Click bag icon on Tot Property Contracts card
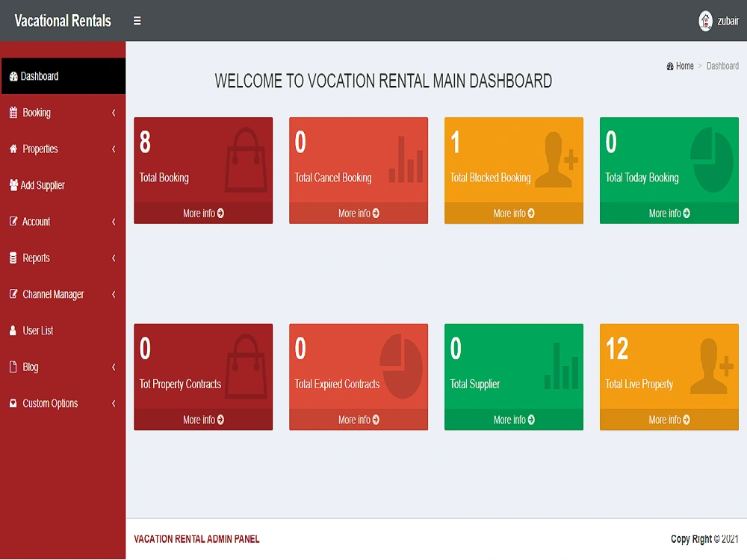The width and height of the screenshot is (747, 560). pos(245,367)
